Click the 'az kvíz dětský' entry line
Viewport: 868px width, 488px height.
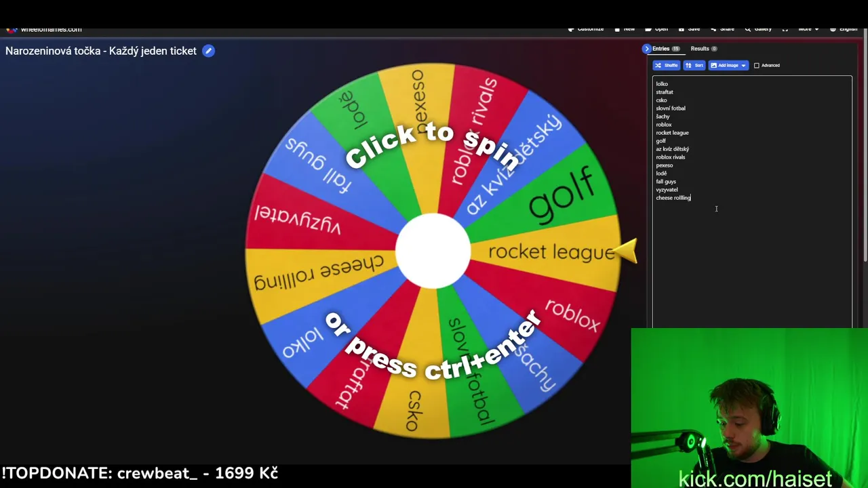pyautogui.click(x=672, y=149)
